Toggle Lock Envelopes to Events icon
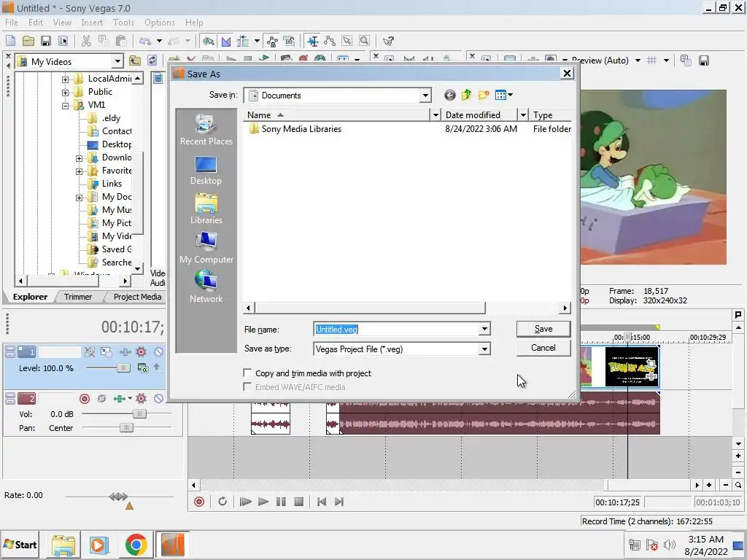Image resolution: width=747 pixels, height=560 pixels. [272, 41]
